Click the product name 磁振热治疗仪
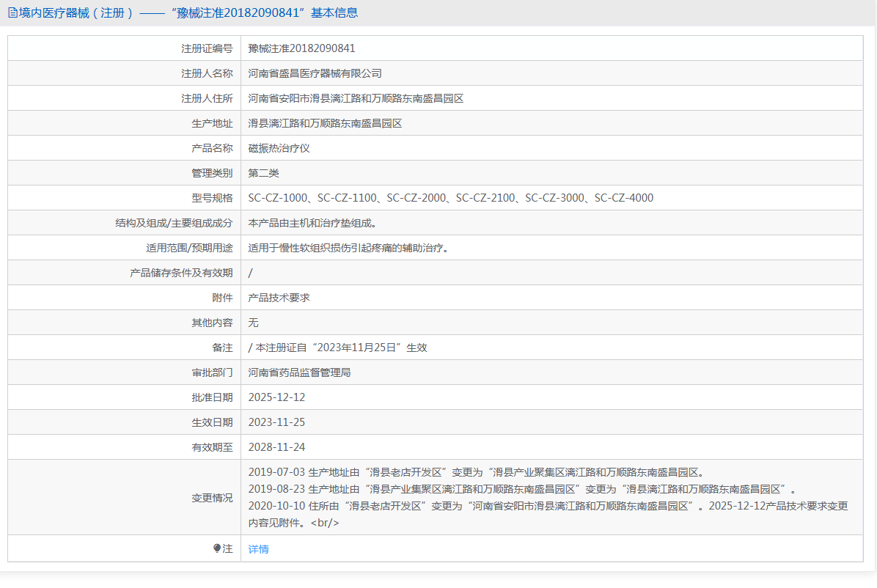 pos(279,148)
